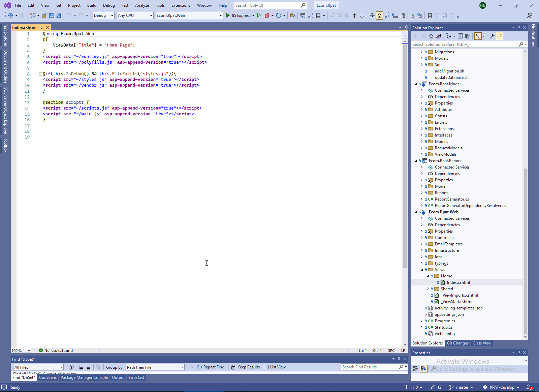Click Pending Changes Filter clock icon
The image size is (539, 392).
pyautogui.click(x=449, y=36)
